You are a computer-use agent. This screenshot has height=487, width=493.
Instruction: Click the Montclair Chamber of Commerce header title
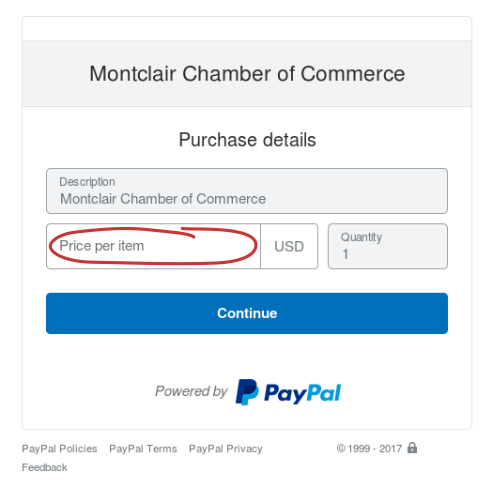[x=247, y=74]
